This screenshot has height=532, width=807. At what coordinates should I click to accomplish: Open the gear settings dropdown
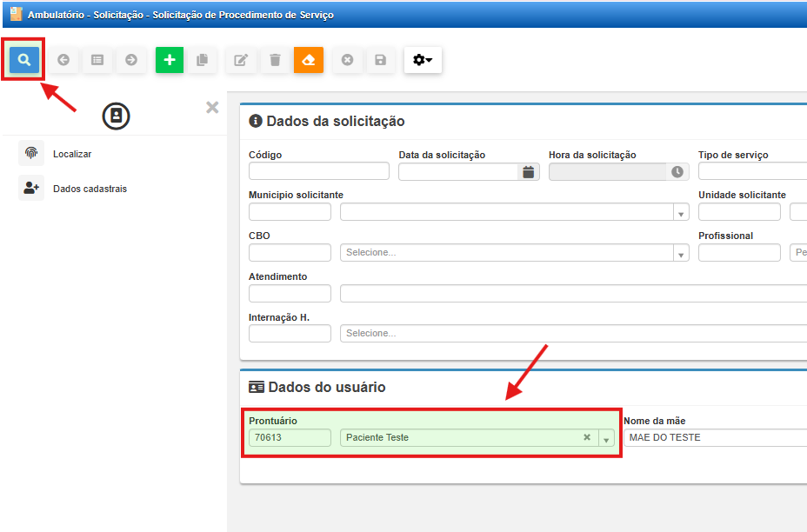(423, 60)
